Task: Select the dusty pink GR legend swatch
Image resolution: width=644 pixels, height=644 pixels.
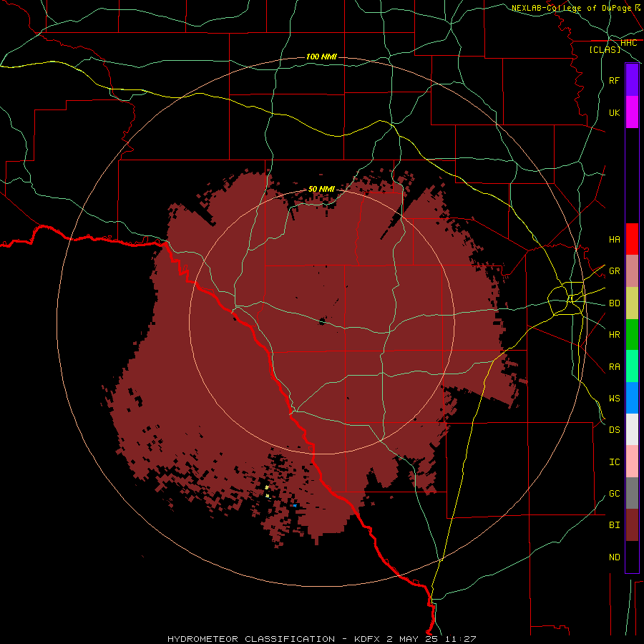Action: (x=632, y=271)
